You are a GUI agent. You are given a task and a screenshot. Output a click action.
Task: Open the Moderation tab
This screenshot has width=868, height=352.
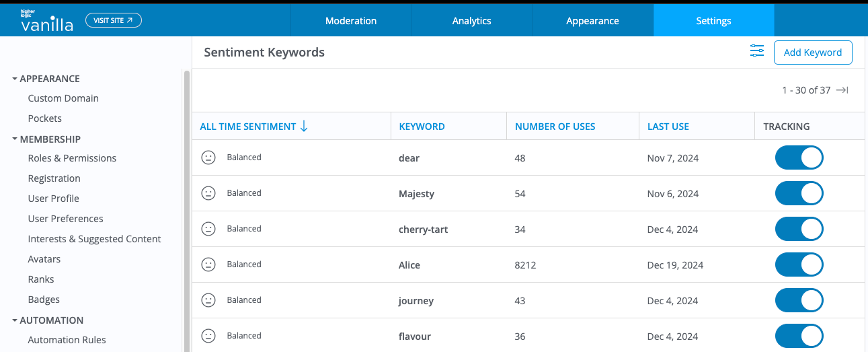pyautogui.click(x=351, y=21)
